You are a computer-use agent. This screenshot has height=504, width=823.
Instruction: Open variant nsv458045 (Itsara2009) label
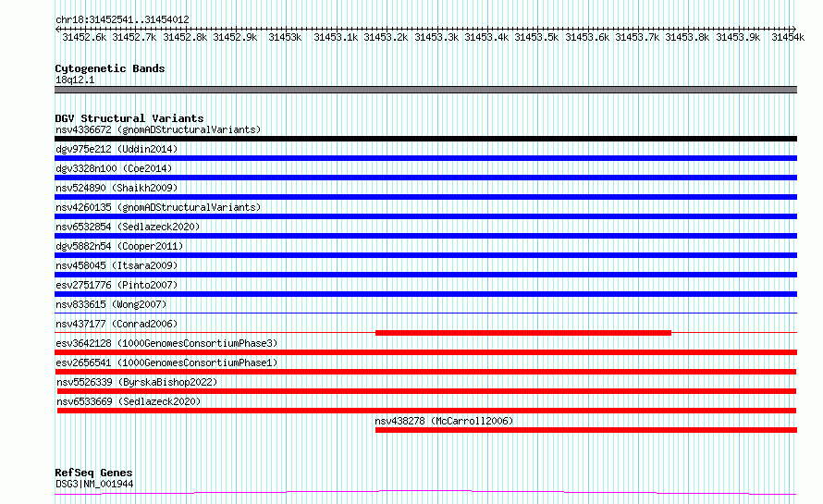pos(117,265)
